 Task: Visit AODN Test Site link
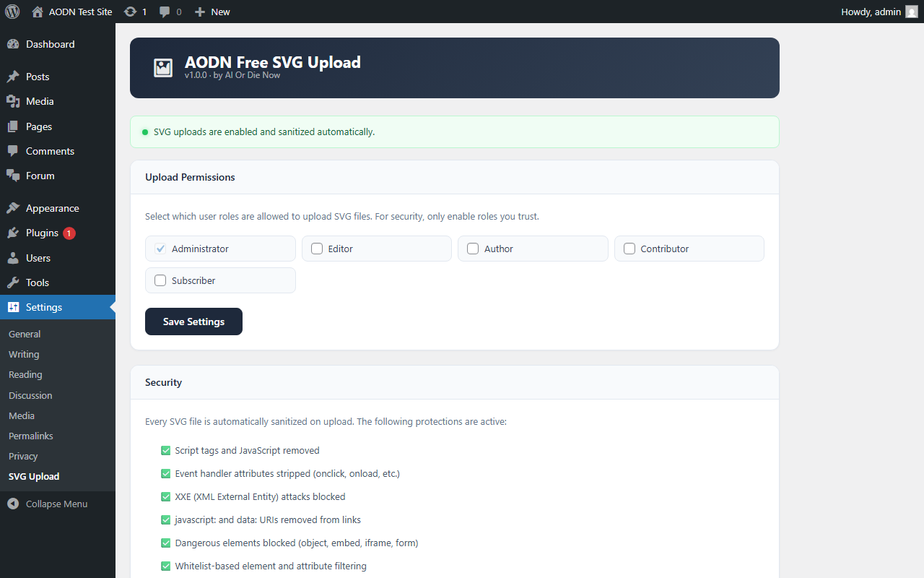coord(72,12)
